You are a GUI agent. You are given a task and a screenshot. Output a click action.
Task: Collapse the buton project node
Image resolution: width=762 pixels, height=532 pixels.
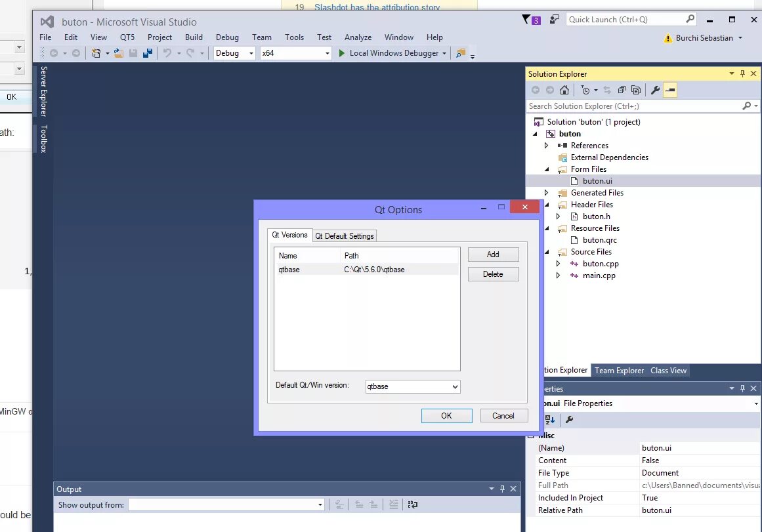[x=535, y=134]
